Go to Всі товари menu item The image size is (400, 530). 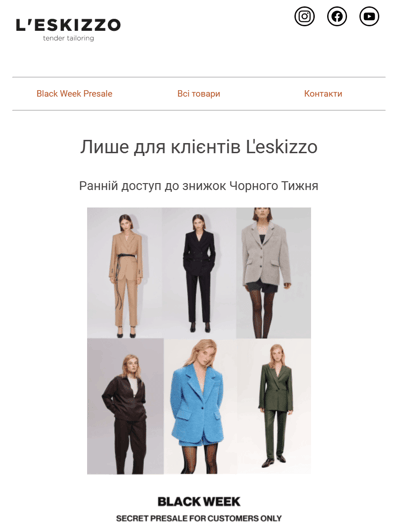(x=199, y=94)
